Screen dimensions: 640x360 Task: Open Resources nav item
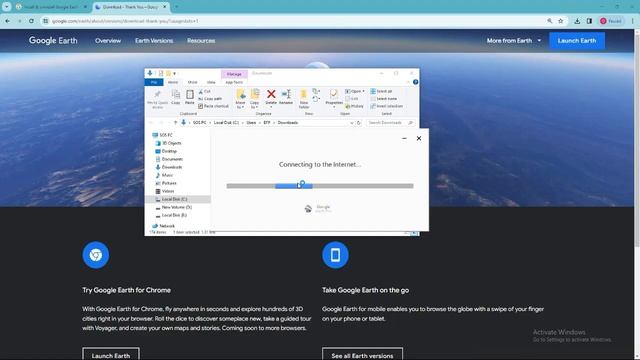[x=201, y=41]
